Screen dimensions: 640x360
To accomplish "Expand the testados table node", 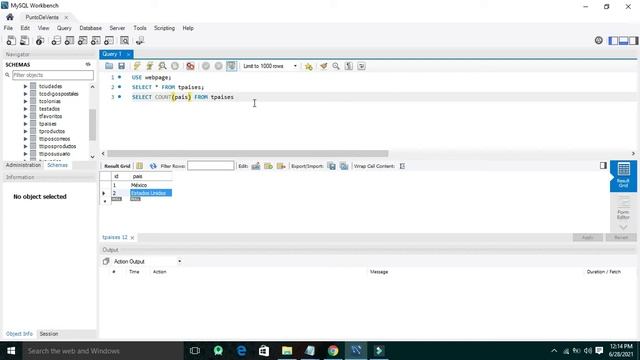I will (x=25, y=109).
